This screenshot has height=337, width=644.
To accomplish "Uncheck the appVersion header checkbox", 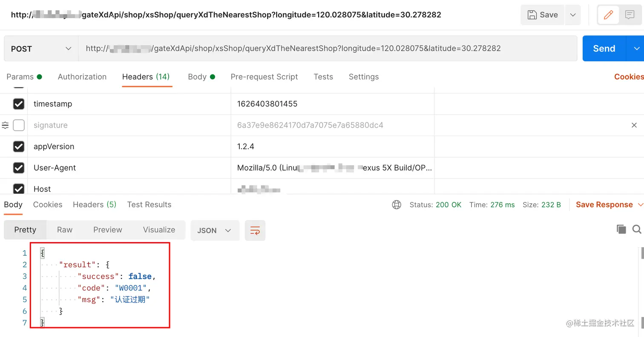I will (19, 146).
